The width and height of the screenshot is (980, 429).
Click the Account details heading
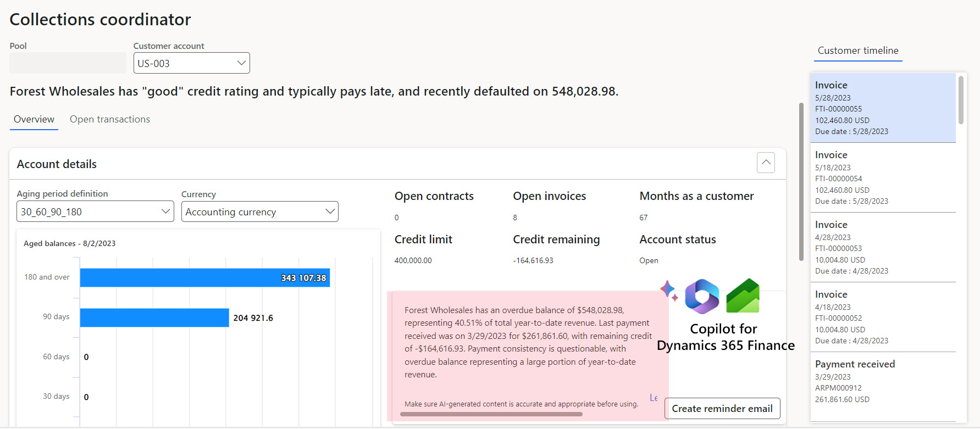[x=57, y=164]
